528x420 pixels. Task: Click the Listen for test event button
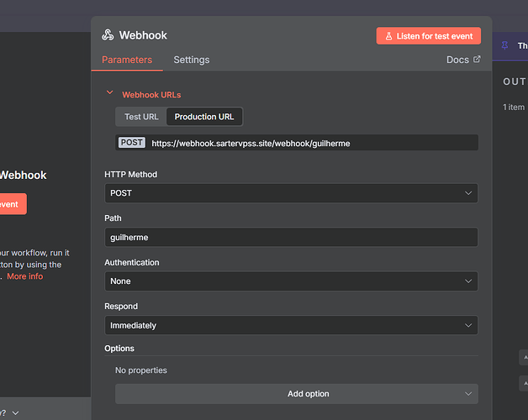(428, 36)
